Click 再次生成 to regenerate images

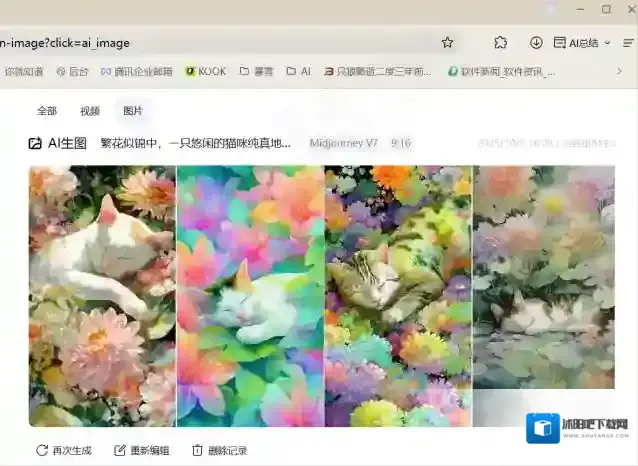tap(64, 450)
